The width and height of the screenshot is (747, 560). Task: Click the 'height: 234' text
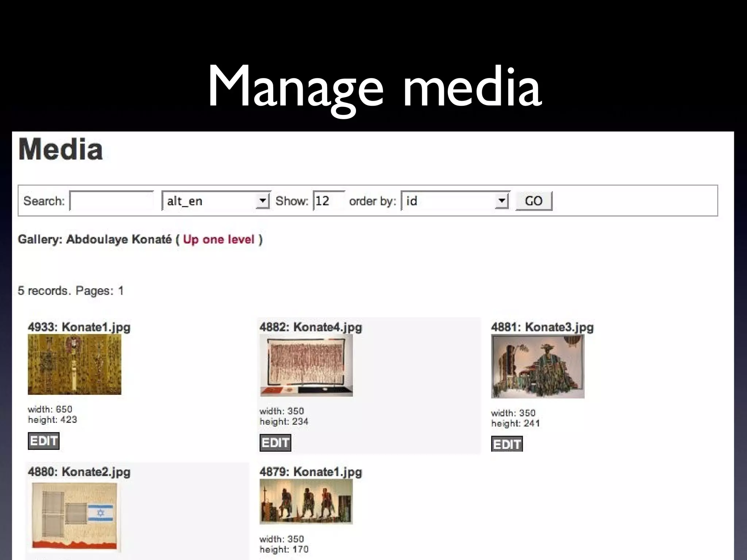click(x=284, y=421)
